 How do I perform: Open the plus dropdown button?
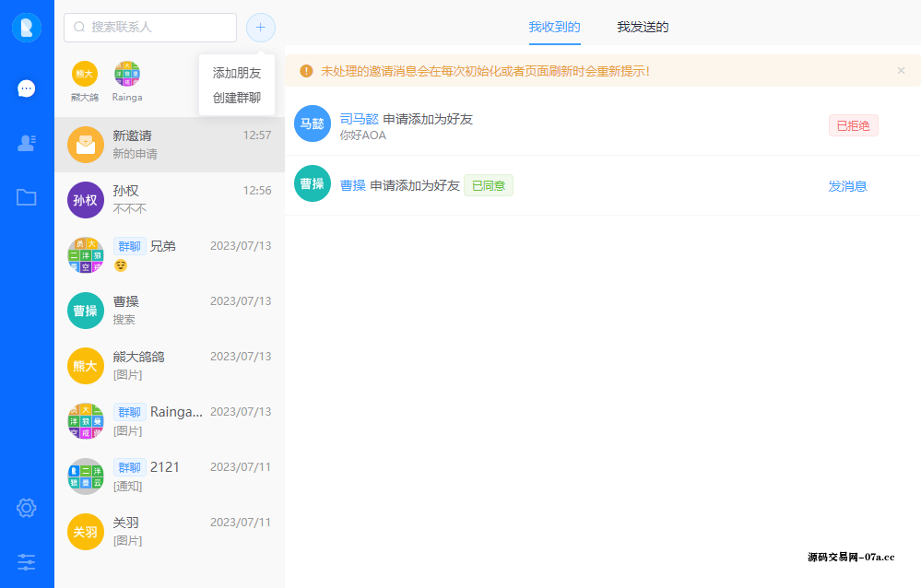tap(260, 28)
